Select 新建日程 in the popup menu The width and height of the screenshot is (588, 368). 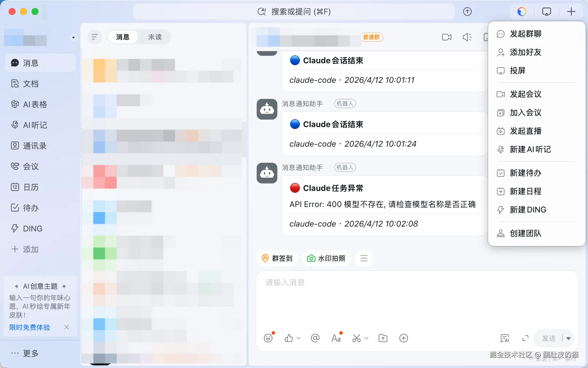(x=525, y=191)
